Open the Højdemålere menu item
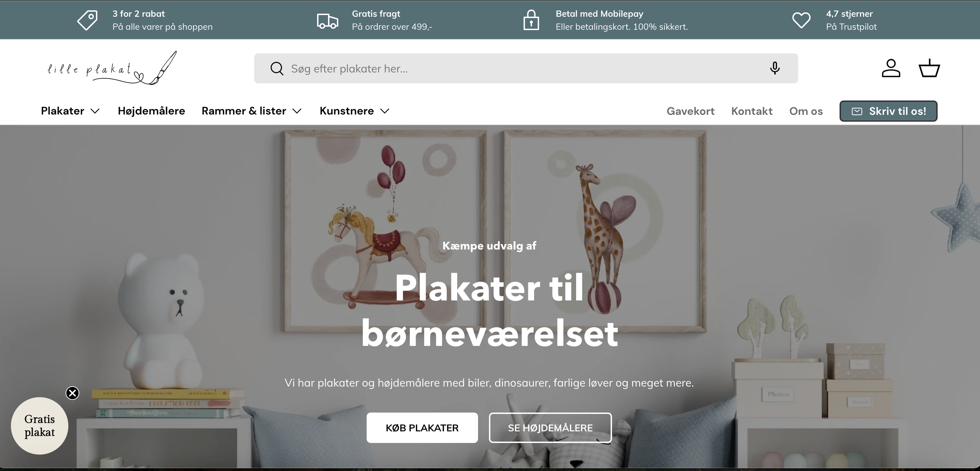 [151, 111]
